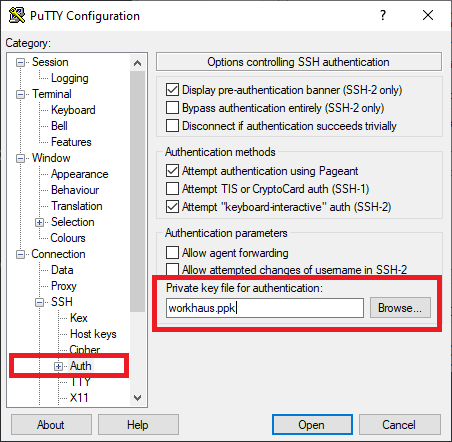Screen dimensions: 452x442
Task: Uncheck Display pre-authentication banner
Action: [172, 90]
